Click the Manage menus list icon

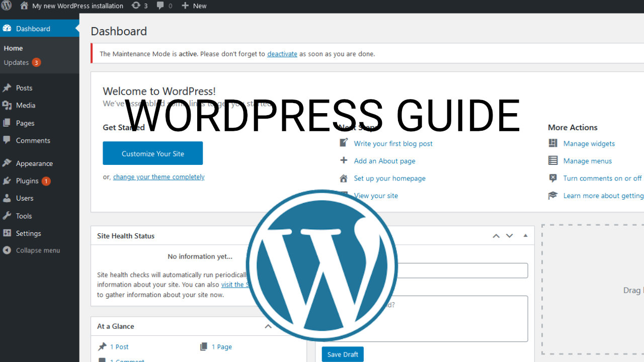553,161
